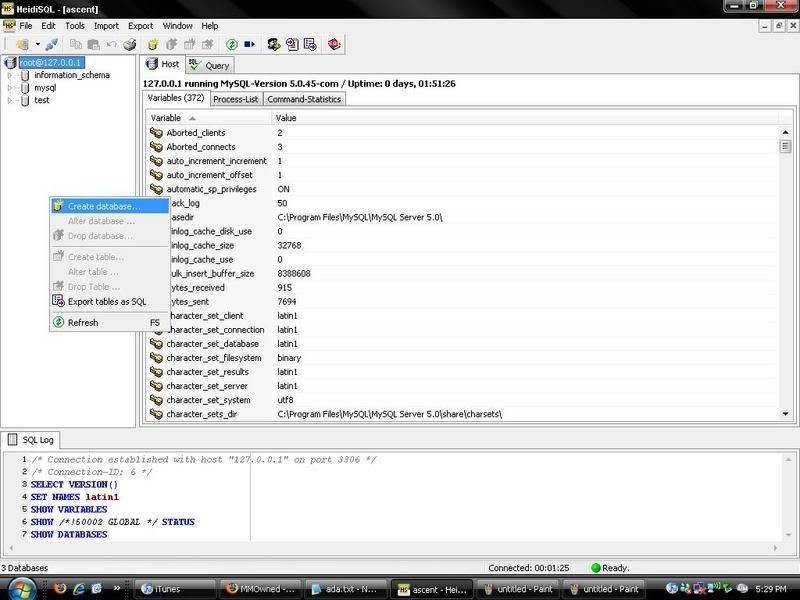Open the user manager toolbar icon
The image size is (800, 600).
273,44
